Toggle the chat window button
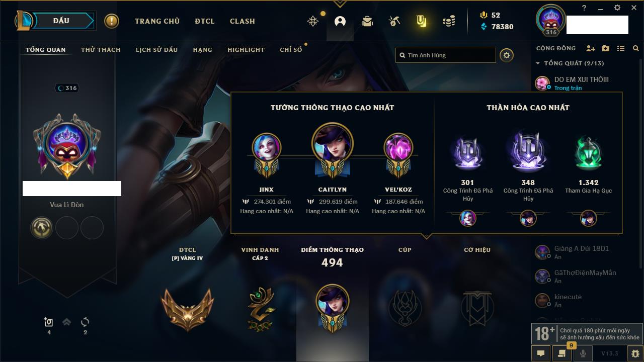644x362 pixels. click(541, 353)
